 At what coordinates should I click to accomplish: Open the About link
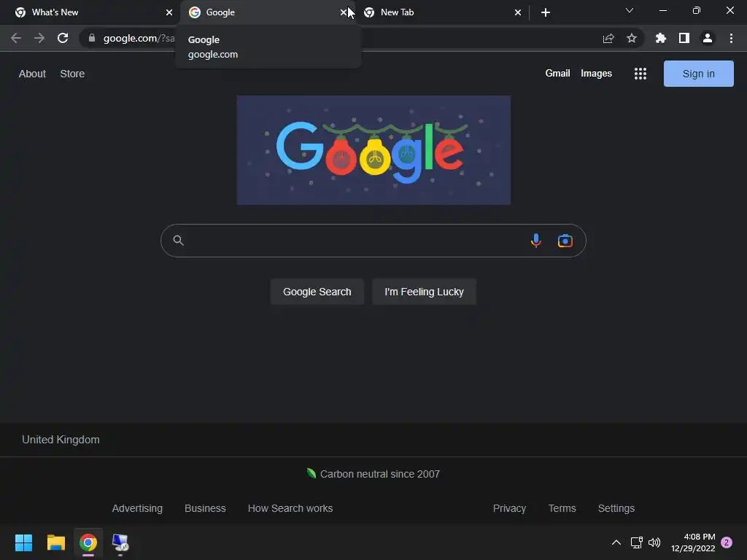coord(32,74)
